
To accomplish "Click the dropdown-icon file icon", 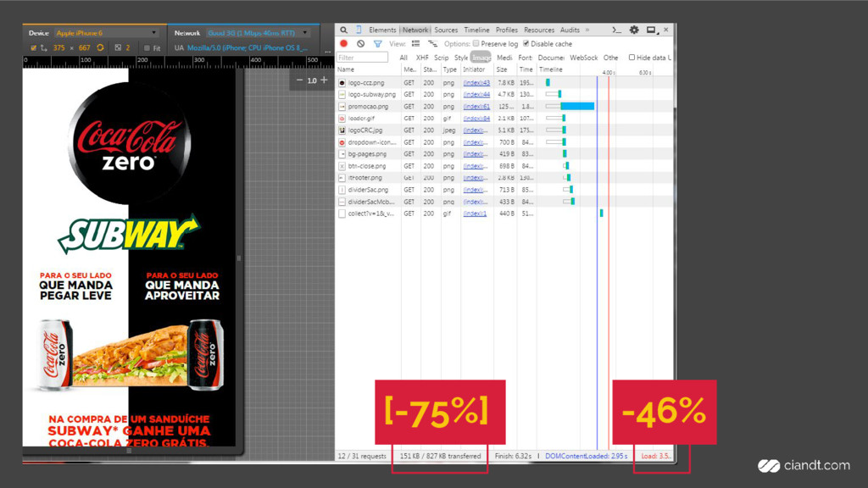I will (x=342, y=142).
